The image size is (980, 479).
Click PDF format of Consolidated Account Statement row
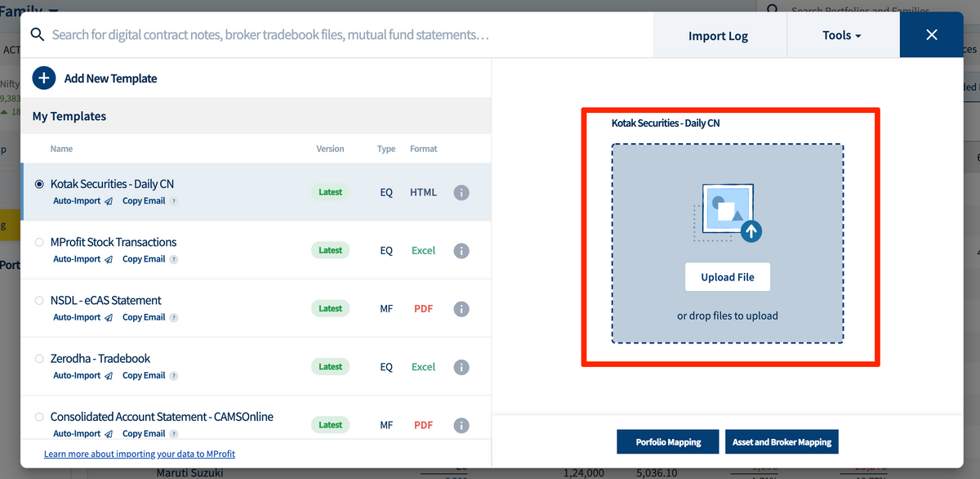point(423,425)
